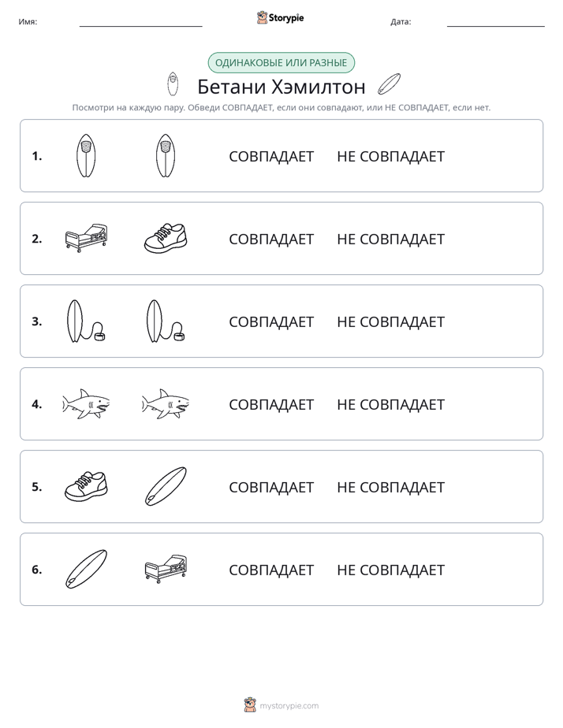Viewport: 563px width, 728px height.
Task: Click the surfboard icon left of the title
Action: pyautogui.click(x=173, y=84)
